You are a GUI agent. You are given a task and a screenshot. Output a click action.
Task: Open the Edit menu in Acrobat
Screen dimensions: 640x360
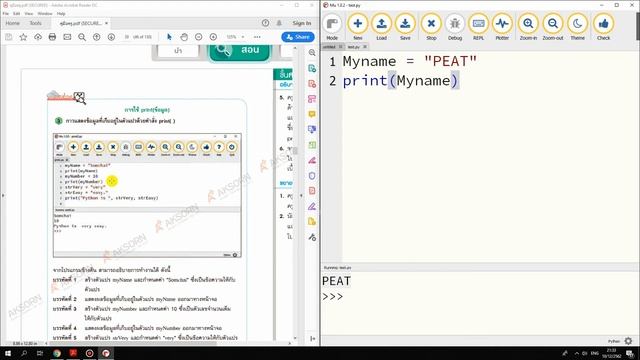point(16,13)
